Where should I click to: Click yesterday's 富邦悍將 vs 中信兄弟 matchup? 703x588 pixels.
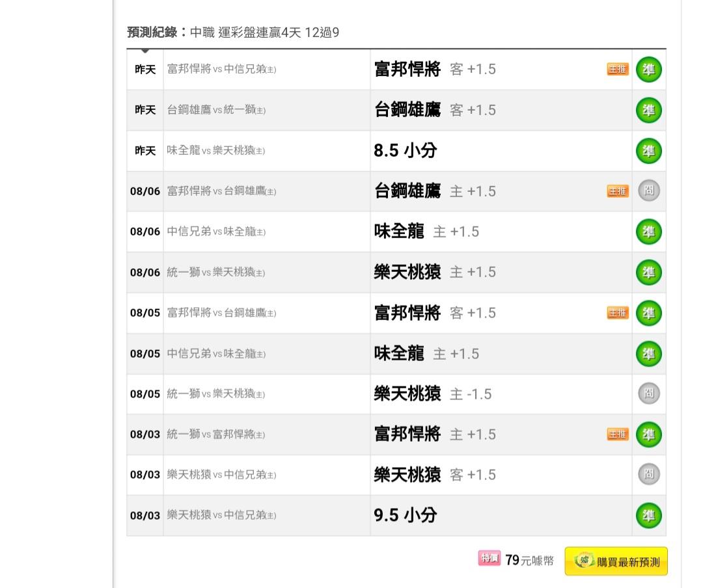pos(221,69)
